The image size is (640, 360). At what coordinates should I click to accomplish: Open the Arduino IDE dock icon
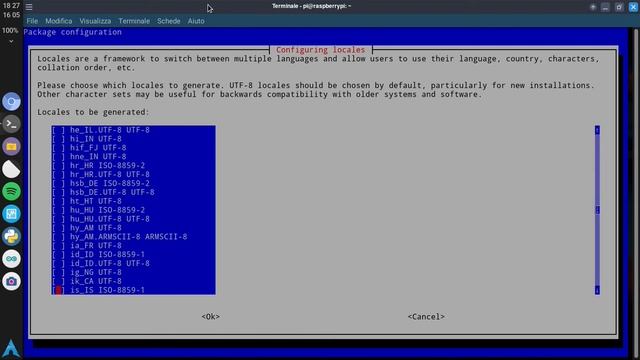coord(11,259)
